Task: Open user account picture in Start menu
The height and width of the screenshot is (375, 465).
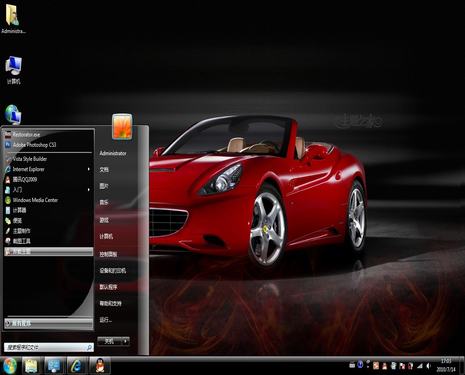Action: tap(122, 126)
